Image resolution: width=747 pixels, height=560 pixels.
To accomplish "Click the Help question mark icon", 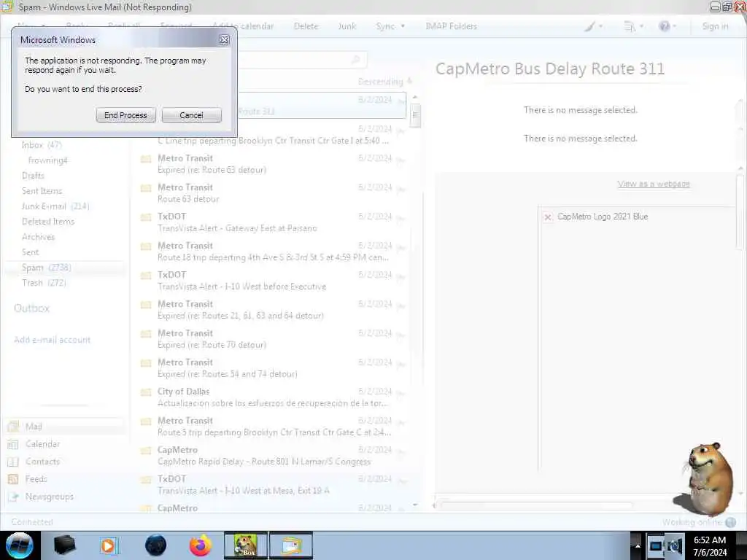I will (664, 26).
